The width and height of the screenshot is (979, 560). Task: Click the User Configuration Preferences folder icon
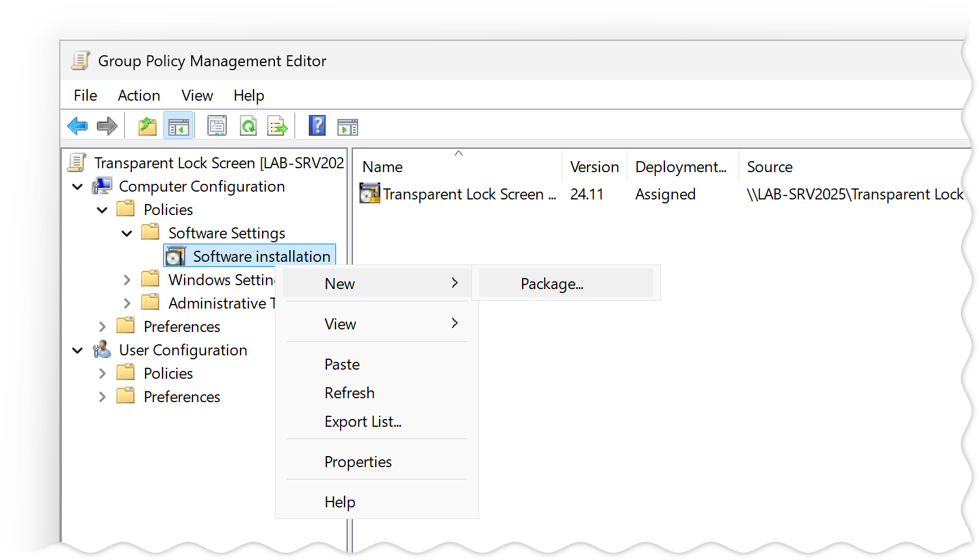pyautogui.click(x=126, y=396)
